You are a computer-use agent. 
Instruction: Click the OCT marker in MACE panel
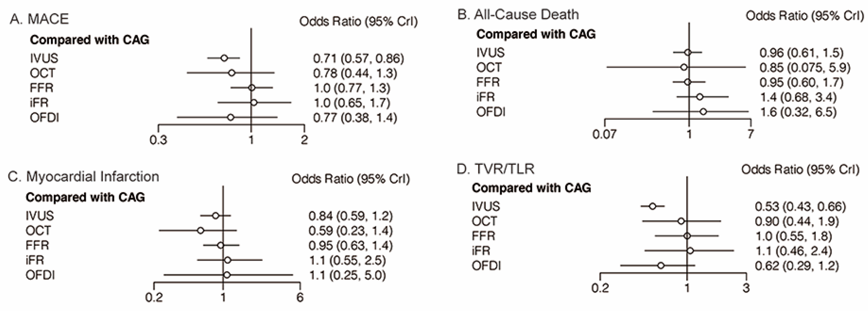point(231,73)
